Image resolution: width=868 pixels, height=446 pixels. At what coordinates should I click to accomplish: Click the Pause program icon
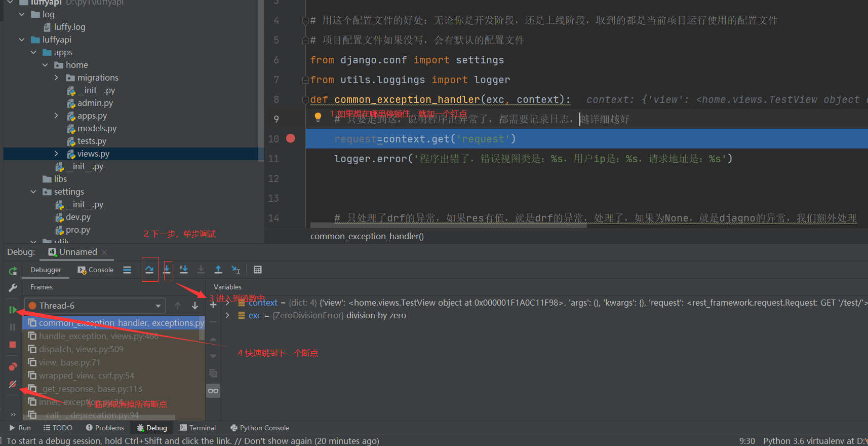[x=13, y=327]
